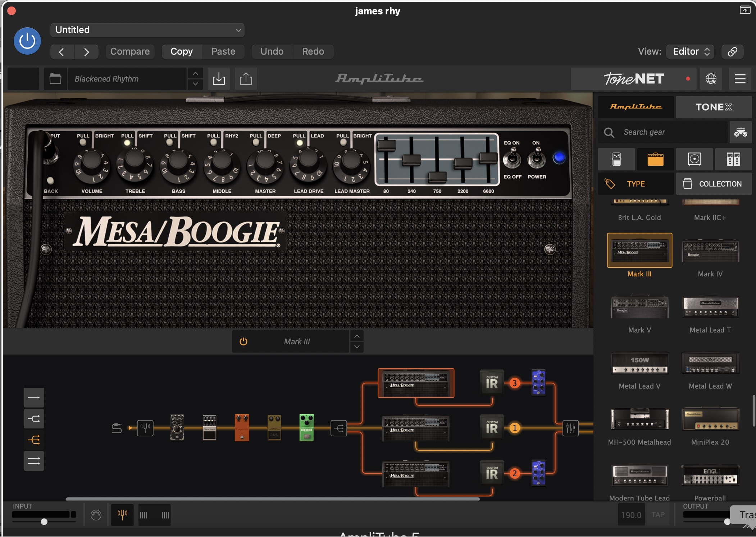Screen dimensions: 756x537
Task: Select the Mark III amp thumbnail
Action: point(639,250)
